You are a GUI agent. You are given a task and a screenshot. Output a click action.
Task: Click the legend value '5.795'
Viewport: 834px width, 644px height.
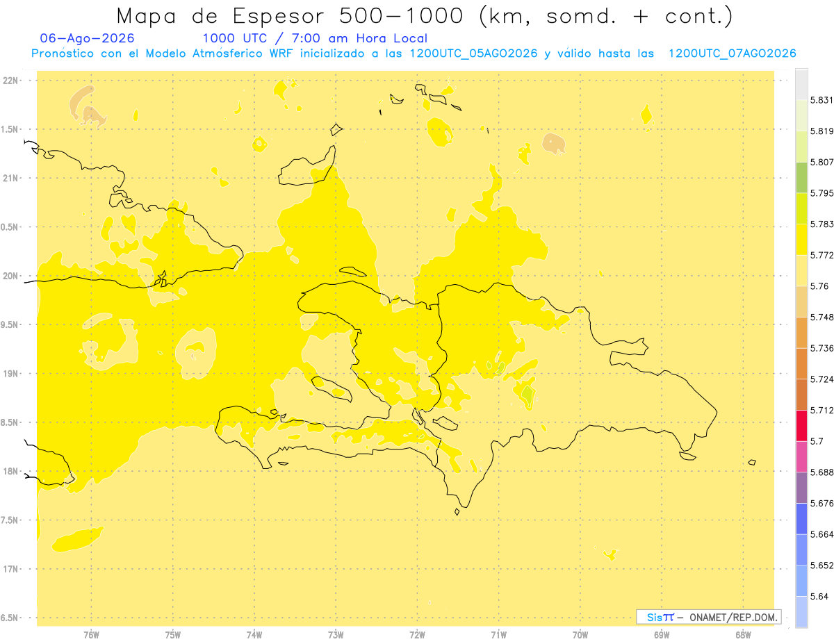pos(821,193)
